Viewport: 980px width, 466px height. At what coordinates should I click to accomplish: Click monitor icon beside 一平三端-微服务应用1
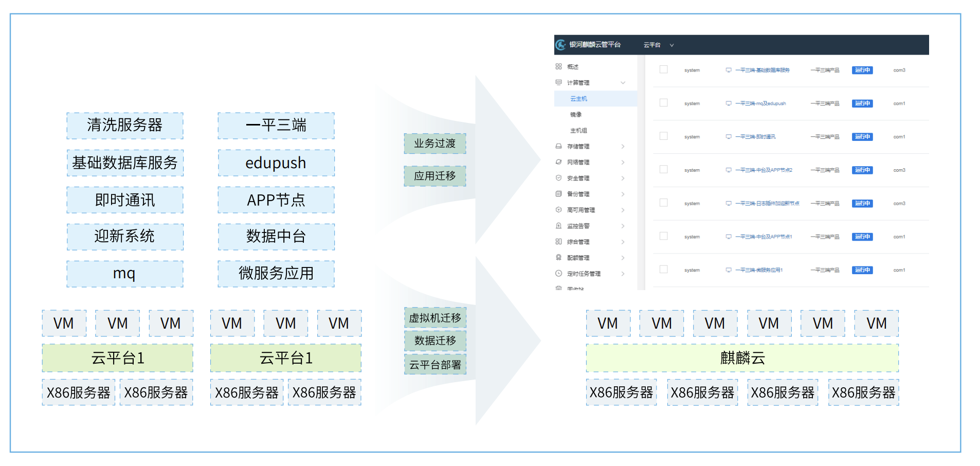pyautogui.click(x=729, y=270)
